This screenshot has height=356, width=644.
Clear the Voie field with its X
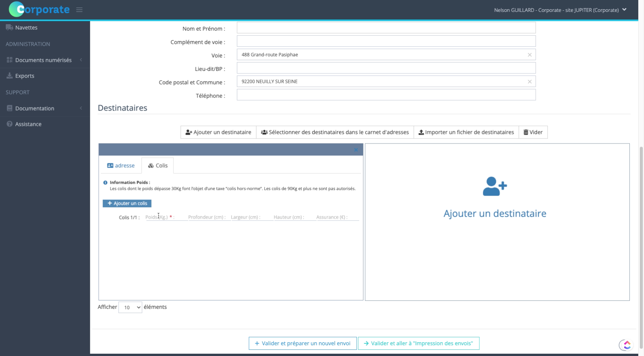pos(530,55)
